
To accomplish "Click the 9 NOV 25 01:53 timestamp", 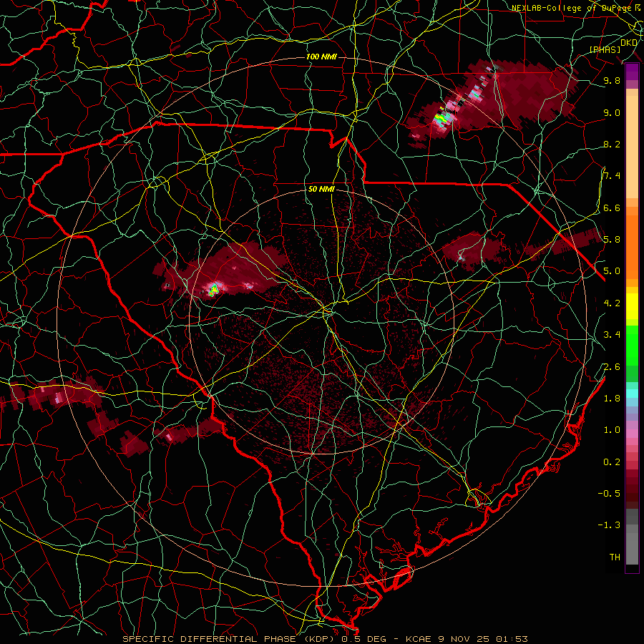I will point(484,639).
